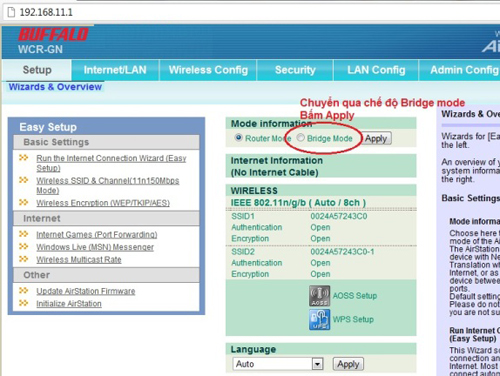Open Internet Games (Port Forwarding) link
Image resolution: width=500 pixels, height=376 pixels.
[x=97, y=234]
